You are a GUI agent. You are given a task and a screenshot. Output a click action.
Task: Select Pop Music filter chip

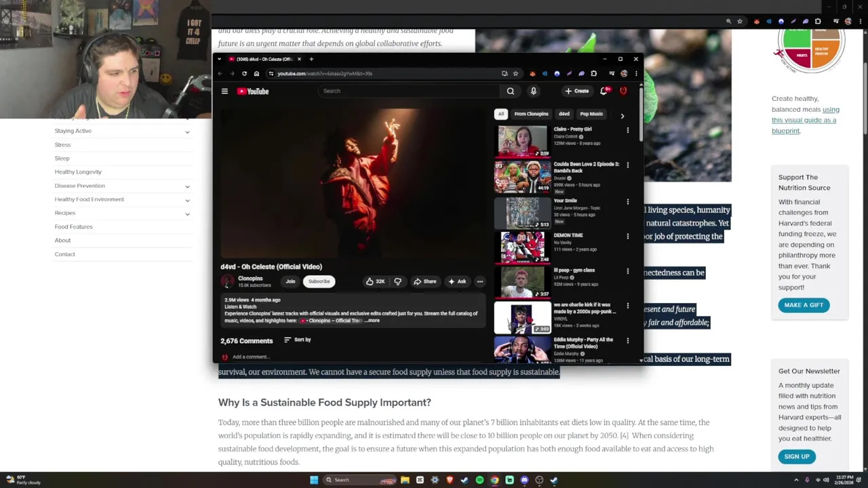click(591, 114)
